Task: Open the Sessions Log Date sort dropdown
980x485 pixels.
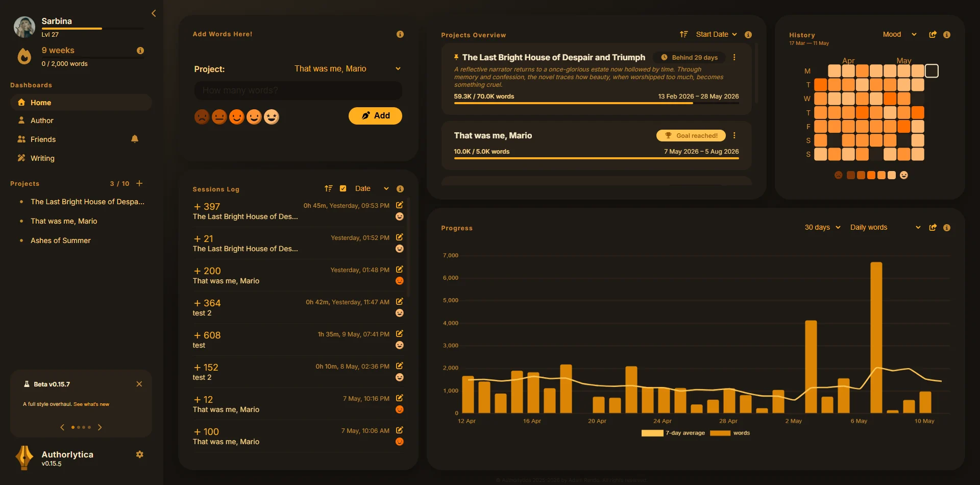Action: (x=372, y=188)
